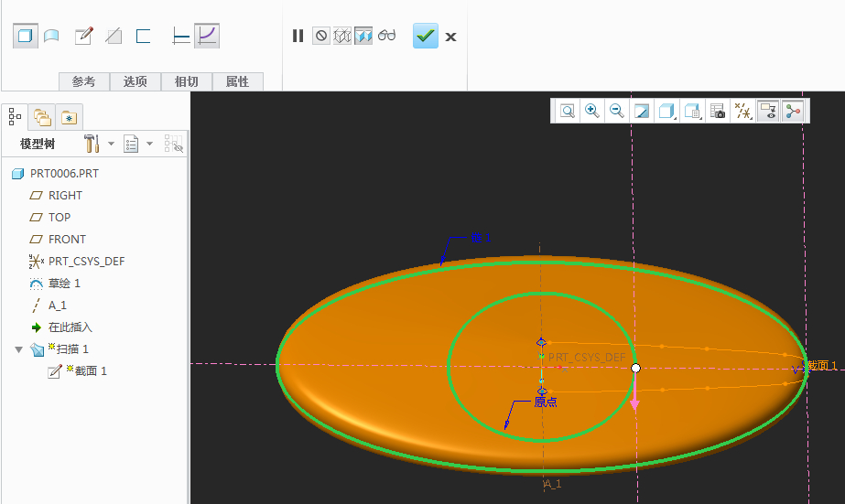Switch to the model tree navigator tab

pyautogui.click(x=15, y=116)
